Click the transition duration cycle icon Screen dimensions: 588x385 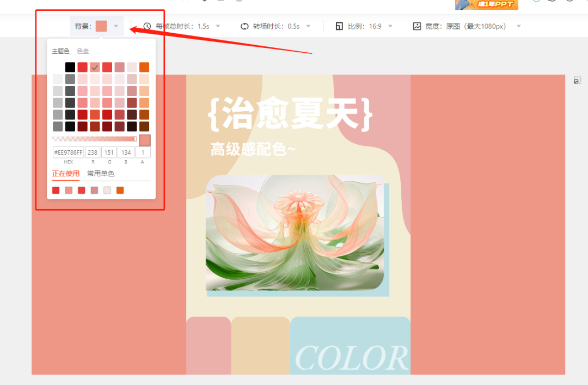[244, 26]
